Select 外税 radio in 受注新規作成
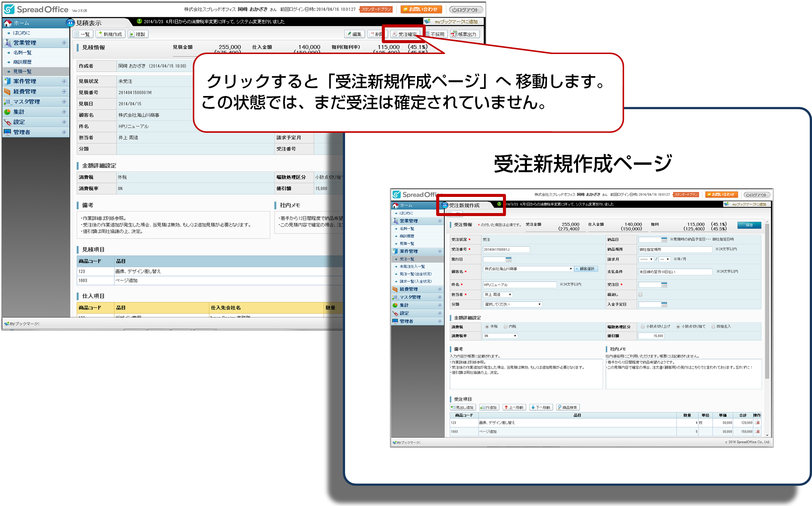 [x=487, y=327]
